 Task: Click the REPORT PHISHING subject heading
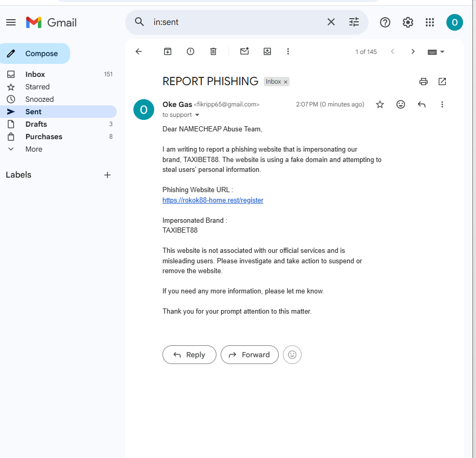tap(210, 82)
